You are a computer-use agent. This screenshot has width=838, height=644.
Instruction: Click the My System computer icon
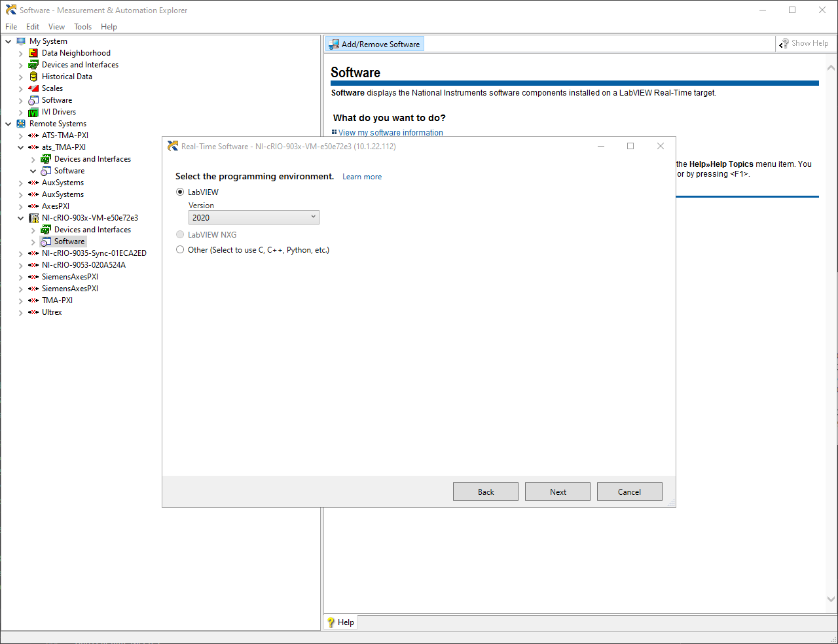[21, 41]
